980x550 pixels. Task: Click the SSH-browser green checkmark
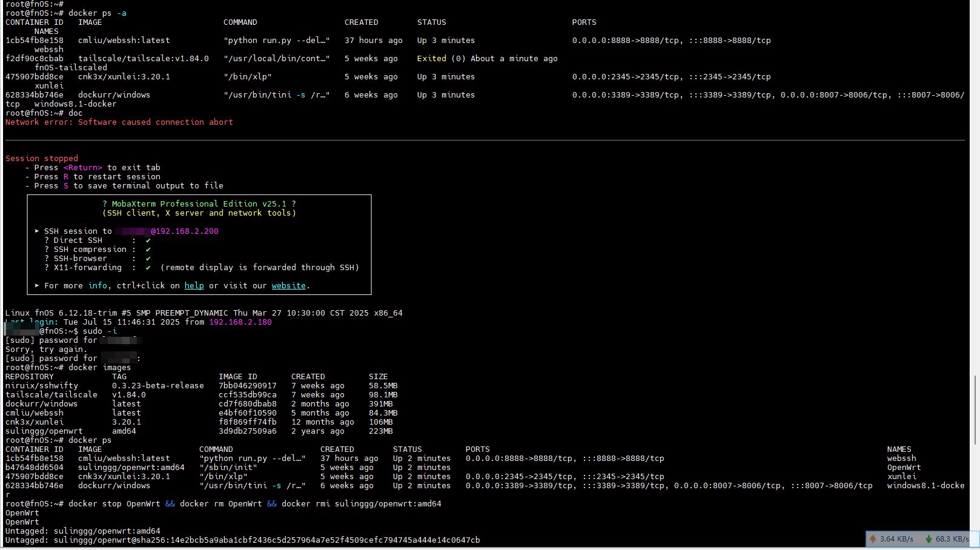(x=148, y=259)
